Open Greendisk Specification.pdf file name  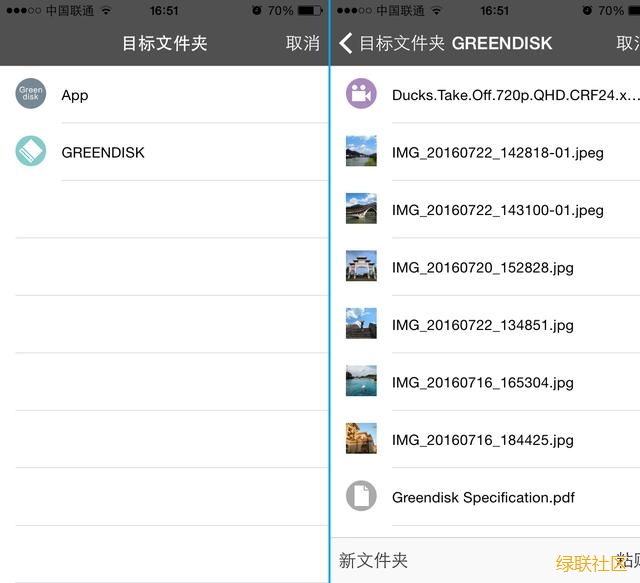tap(483, 497)
